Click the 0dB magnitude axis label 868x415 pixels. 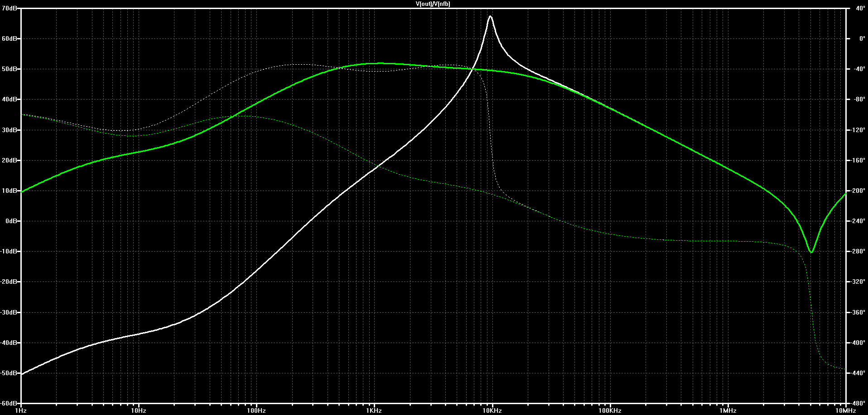tap(11, 221)
